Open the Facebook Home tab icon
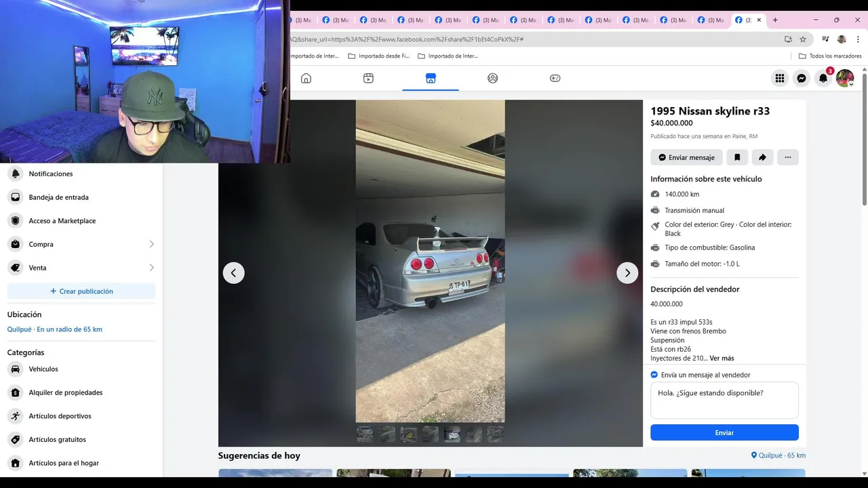 pos(306,78)
